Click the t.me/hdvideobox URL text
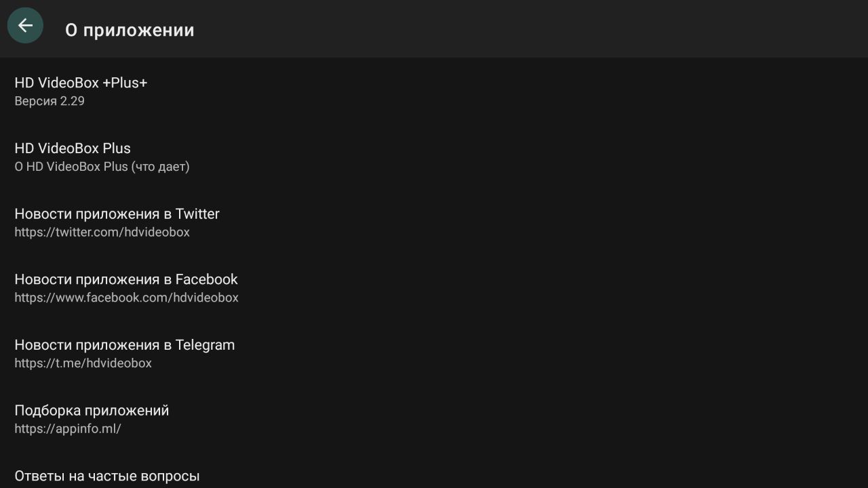The width and height of the screenshot is (868, 488). 83,363
